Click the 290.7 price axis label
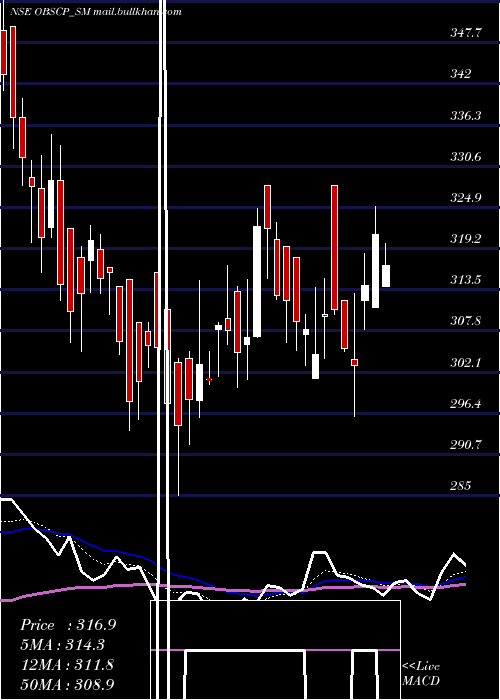500x700 pixels. 466,445
